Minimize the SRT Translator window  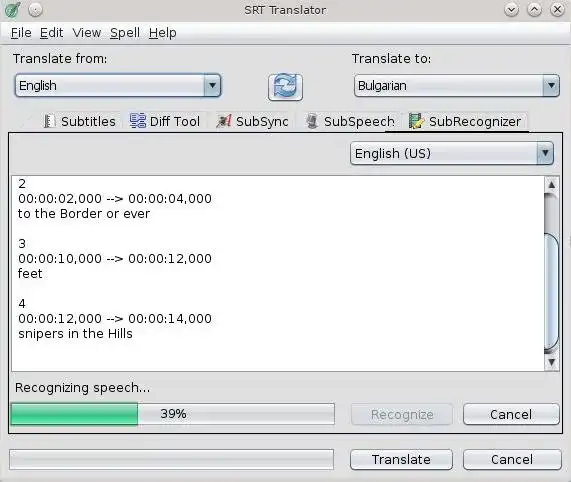tap(512, 10)
